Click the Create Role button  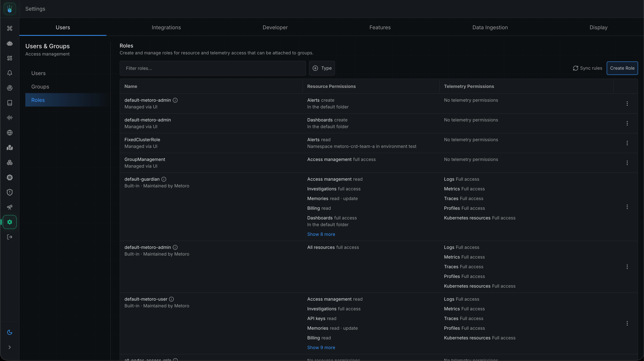tap(622, 68)
